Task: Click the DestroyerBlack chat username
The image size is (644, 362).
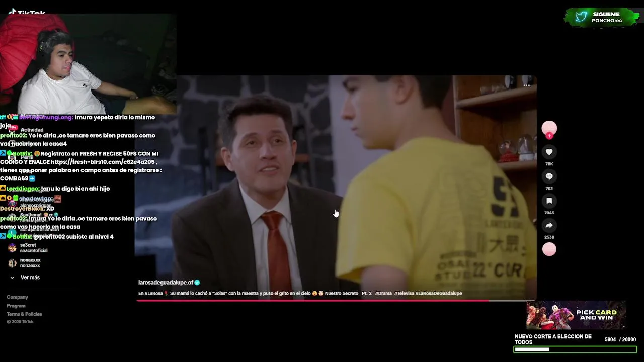Action: pos(22,209)
